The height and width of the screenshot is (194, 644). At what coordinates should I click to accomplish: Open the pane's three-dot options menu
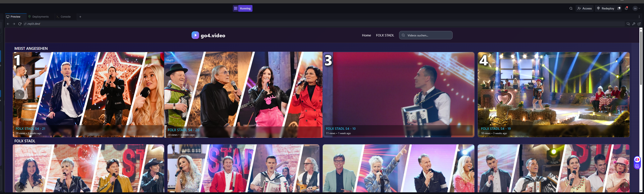pos(639,17)
